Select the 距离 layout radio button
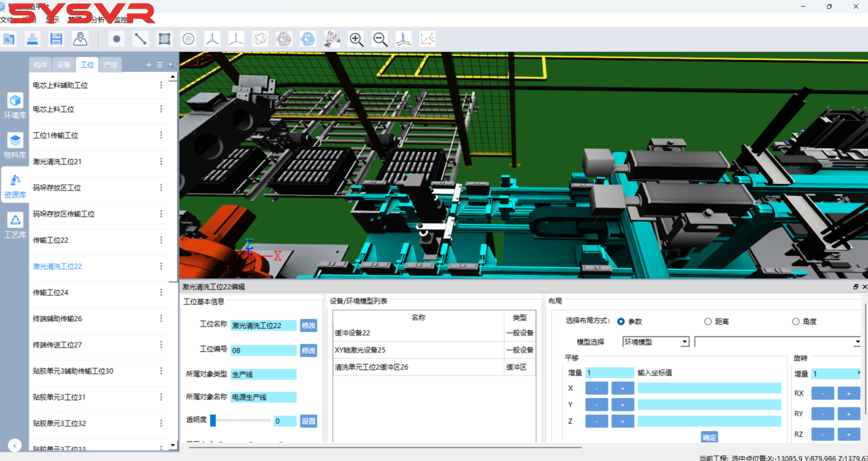Screen dimensions: 868x461 pos(708,321)
